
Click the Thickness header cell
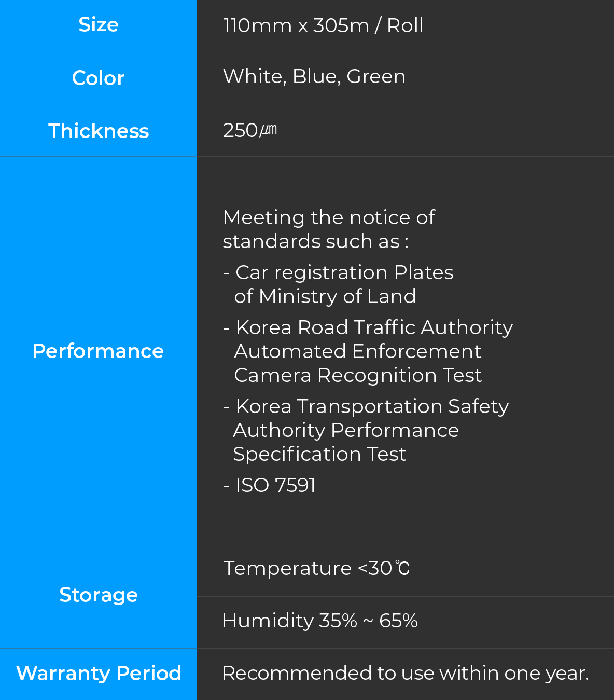coord(99,130)
